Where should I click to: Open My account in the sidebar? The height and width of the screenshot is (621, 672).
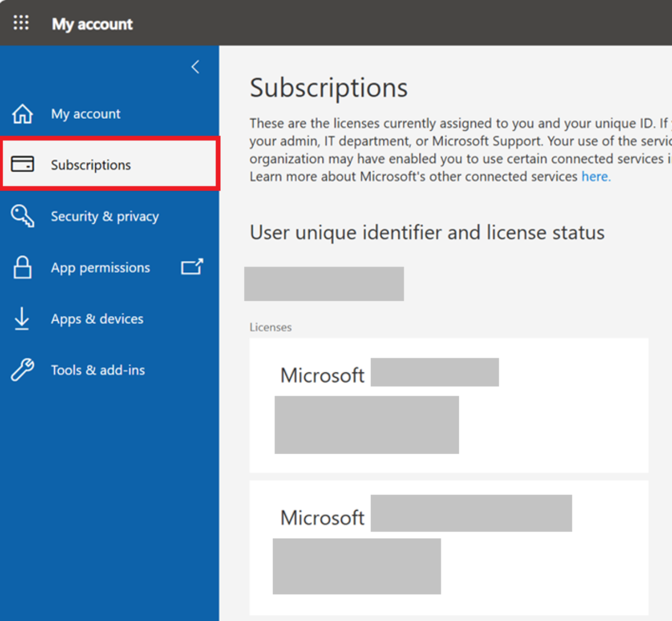(109, 114)
